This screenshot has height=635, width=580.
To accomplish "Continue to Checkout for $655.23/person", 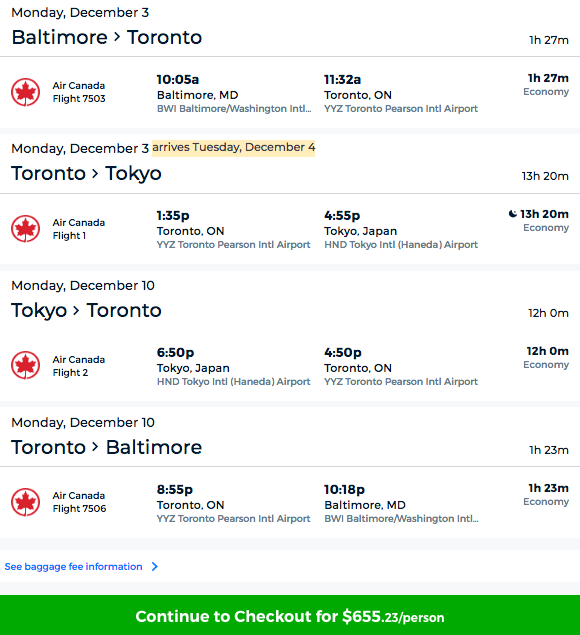I will pos(290,615).
